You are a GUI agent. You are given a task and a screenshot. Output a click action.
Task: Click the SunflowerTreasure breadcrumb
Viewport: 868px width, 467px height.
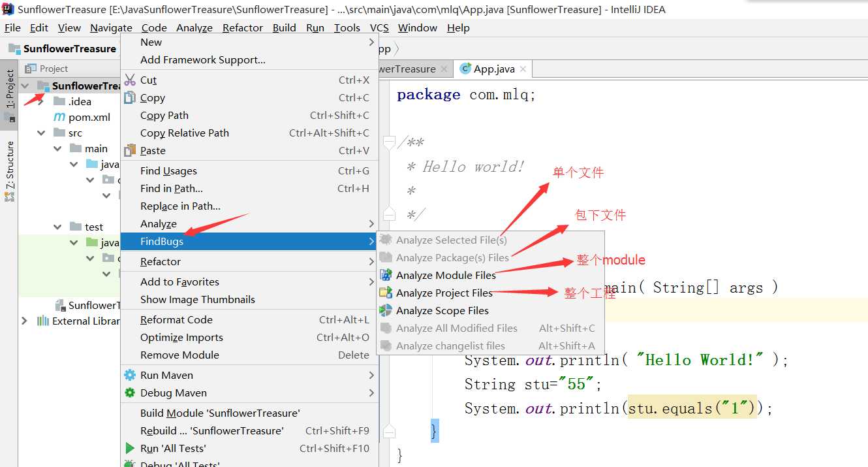click(70, 48)
